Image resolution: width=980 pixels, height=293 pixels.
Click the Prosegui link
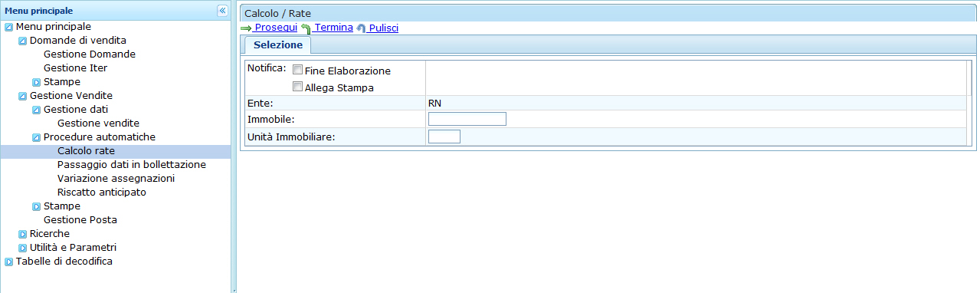coord(276,28)
